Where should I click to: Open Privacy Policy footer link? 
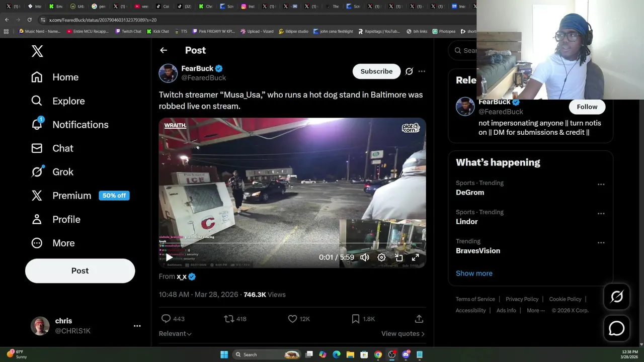tap(522, 299)
